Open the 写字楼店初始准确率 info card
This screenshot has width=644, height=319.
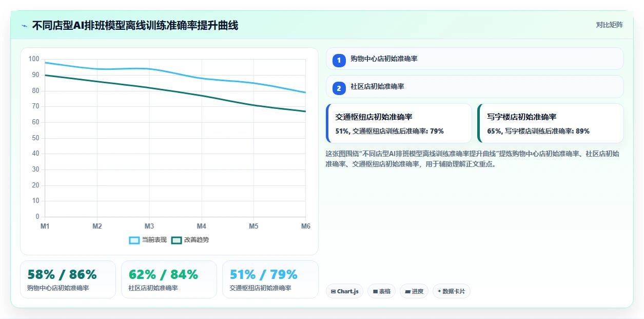coord(551,123)
